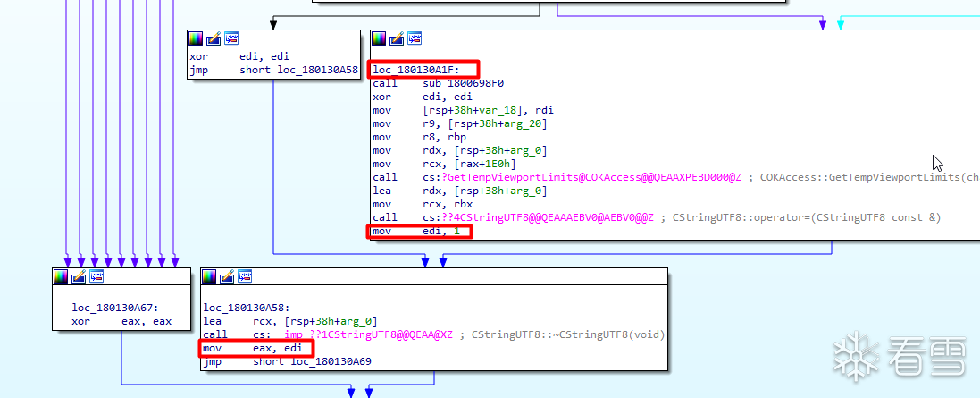
Task: Follow the loc_180130A69 jump operand
Action: click(x=331, y=361)
